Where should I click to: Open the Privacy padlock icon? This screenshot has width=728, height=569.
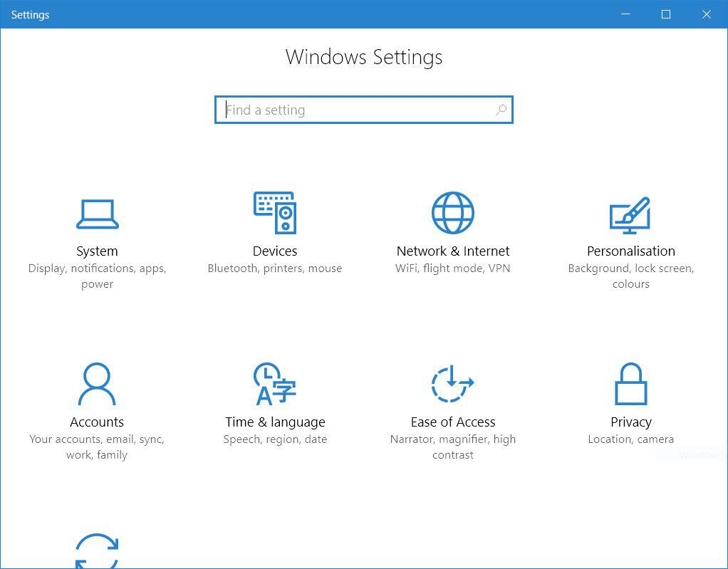coord(631,384)
